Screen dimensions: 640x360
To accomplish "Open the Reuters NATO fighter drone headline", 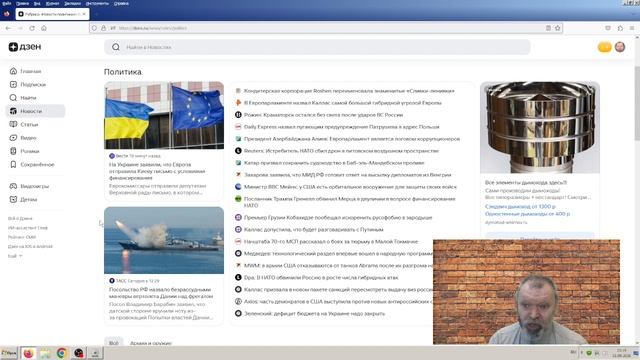I will pos(341,151).
